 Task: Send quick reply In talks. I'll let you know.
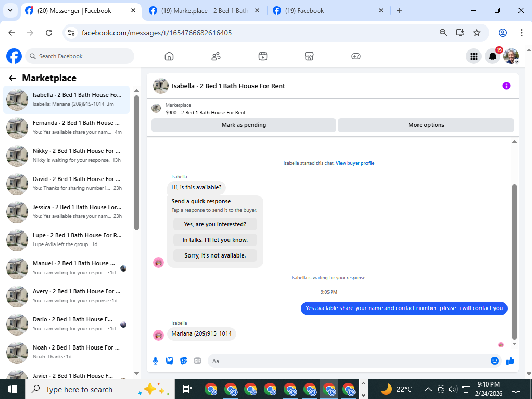coord(215,240)
